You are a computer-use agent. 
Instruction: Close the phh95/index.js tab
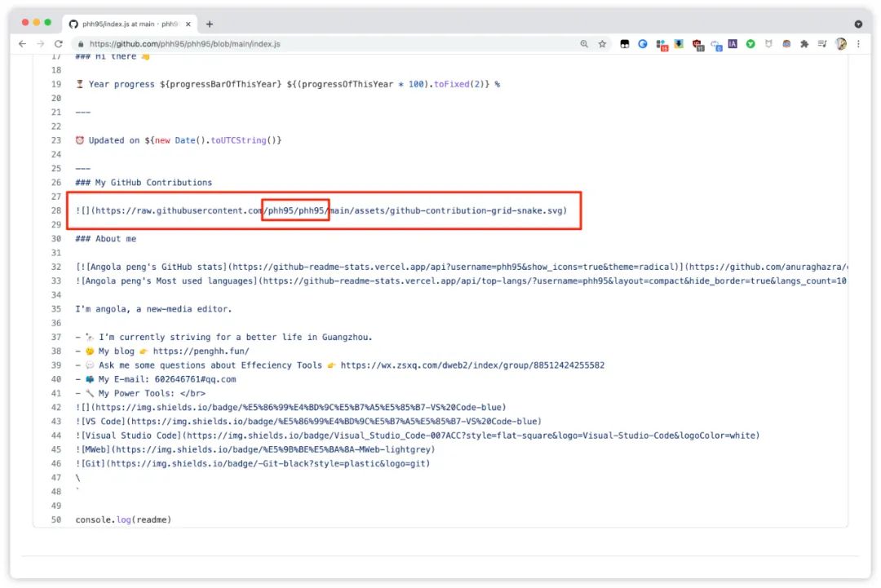pyautogui.click(x=188, y=24)
